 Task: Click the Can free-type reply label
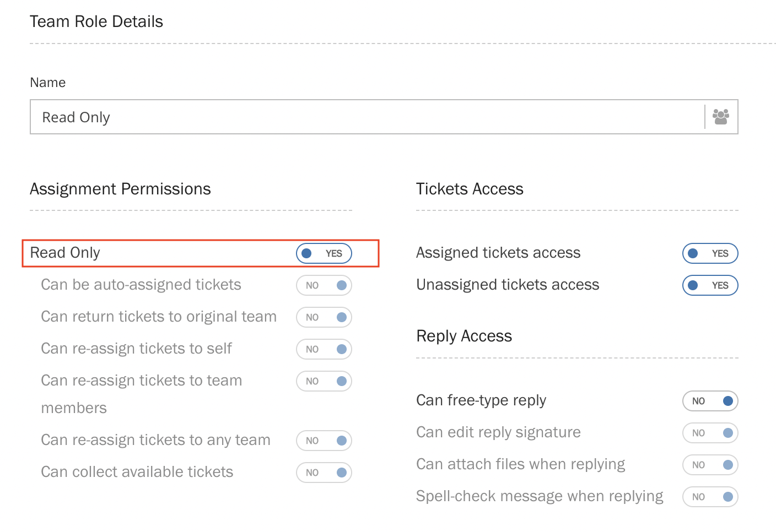click(x=481, y=400)
